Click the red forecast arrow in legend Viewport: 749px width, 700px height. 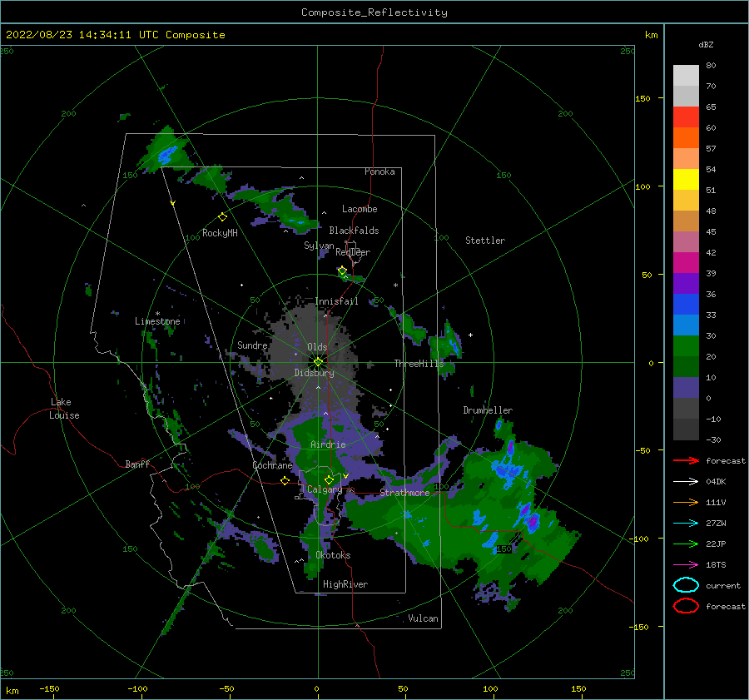tap(686, 460)
